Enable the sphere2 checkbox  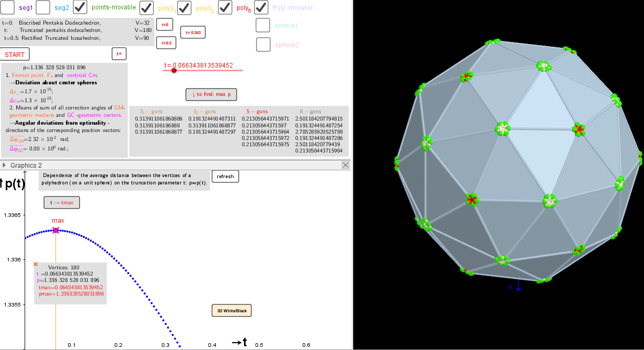pyautogui.click(x=263, y=45)
